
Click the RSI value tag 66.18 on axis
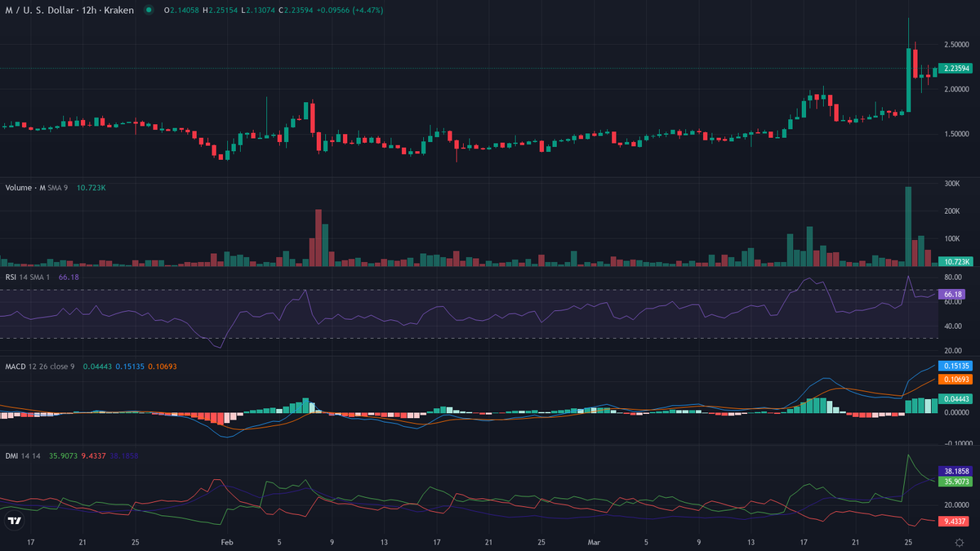952,294
